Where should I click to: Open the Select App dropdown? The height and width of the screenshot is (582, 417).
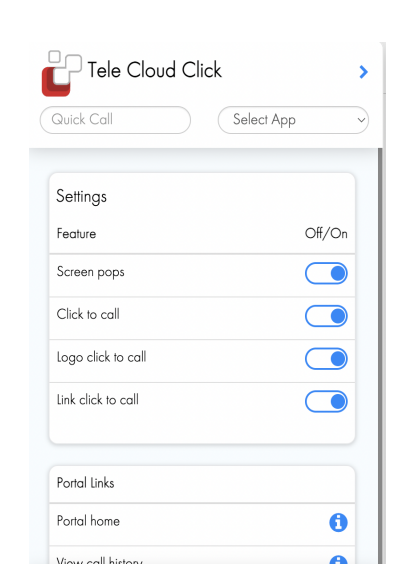(293, 120)
